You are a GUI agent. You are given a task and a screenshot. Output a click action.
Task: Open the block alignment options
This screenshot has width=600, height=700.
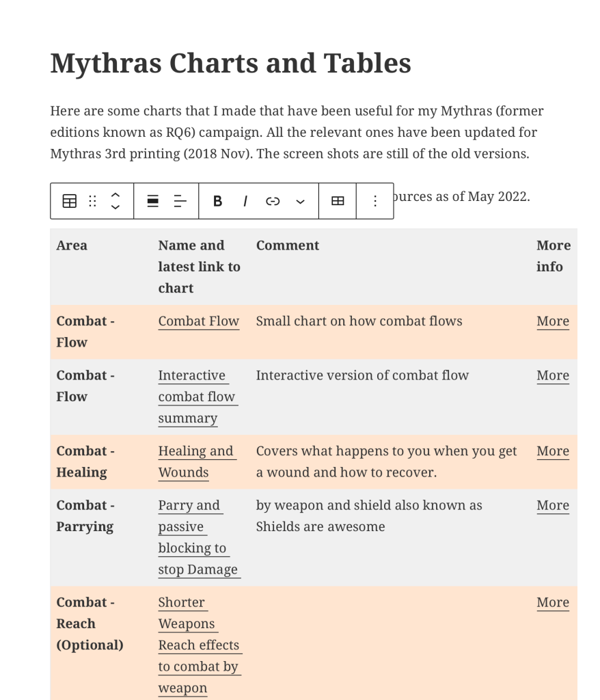tap(153, 201)
